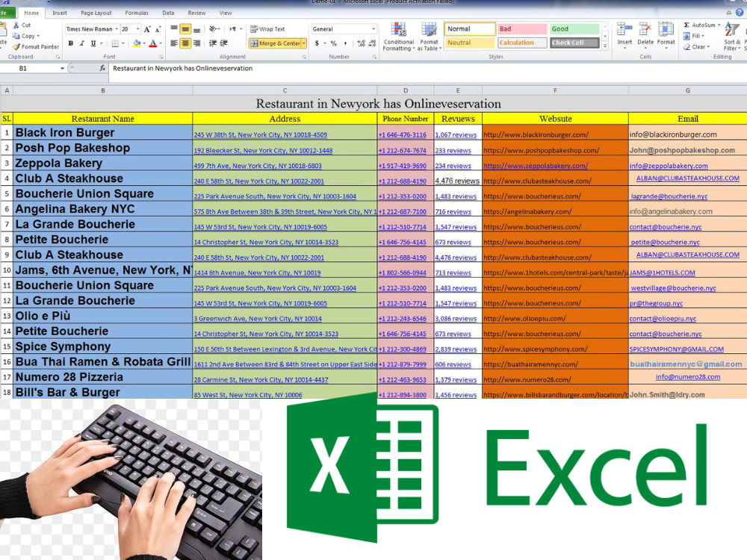
Task: Expand the cell styles gallery More arrow
Action: point(605,46)
